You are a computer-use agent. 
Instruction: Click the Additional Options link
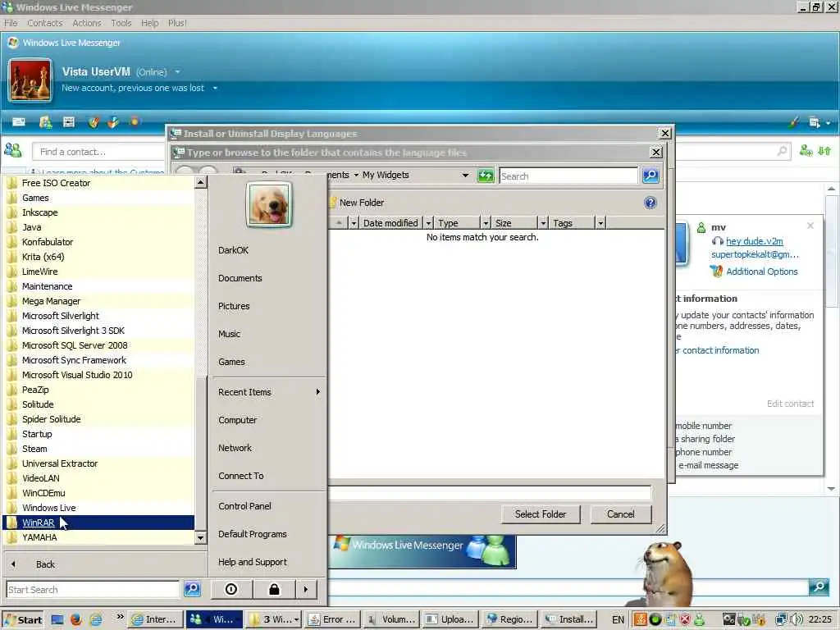pos(762,272)
